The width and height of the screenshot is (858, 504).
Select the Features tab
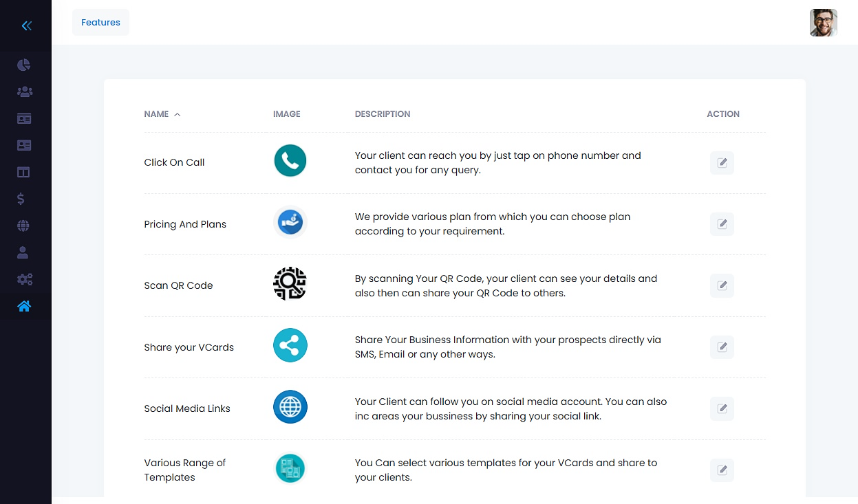pos(100,23)
